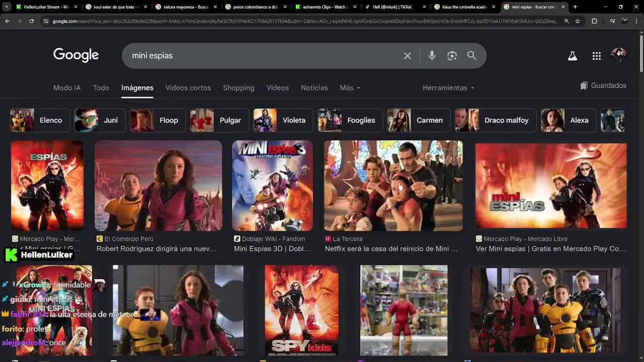This screenshot has height=362, width=644.
Task: Open the tab search dropdown arrow
Action: (6, 7)
